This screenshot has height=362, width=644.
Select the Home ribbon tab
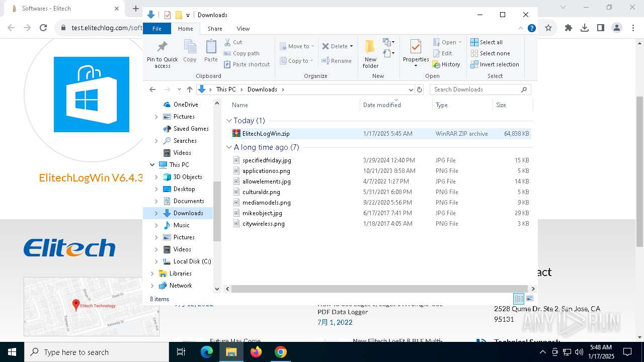185,29
